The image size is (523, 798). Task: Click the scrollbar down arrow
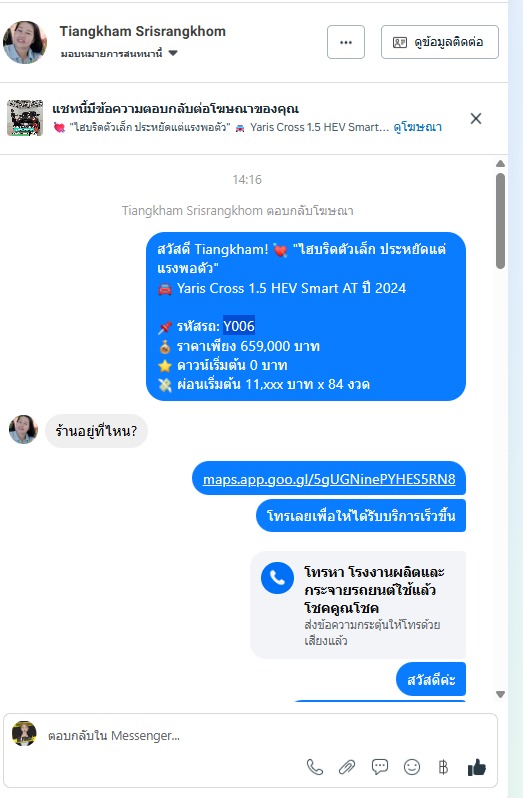[500, 694]
